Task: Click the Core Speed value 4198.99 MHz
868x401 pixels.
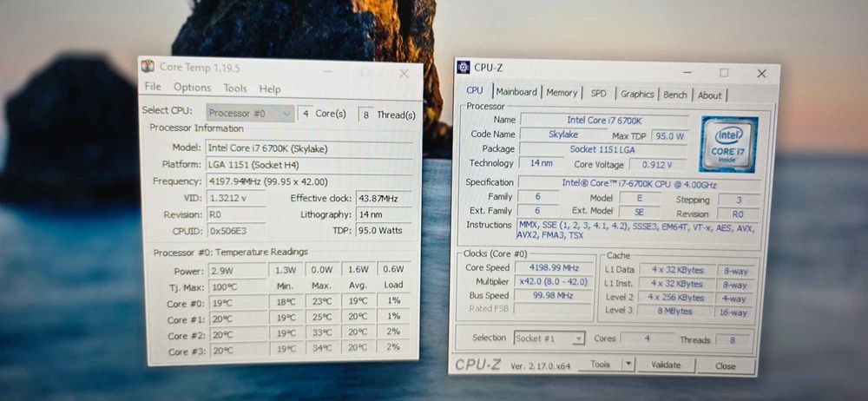Action: (553, 267)
